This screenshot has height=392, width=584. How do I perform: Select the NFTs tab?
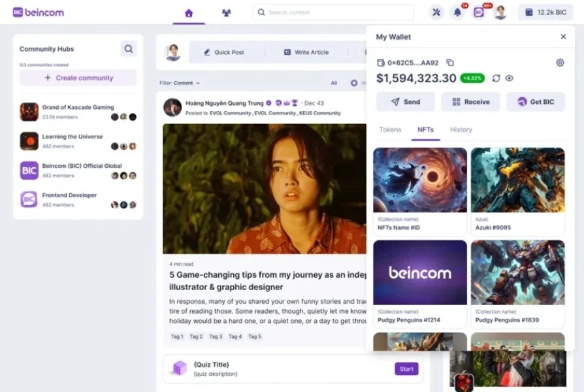click(x=425, y=129)
